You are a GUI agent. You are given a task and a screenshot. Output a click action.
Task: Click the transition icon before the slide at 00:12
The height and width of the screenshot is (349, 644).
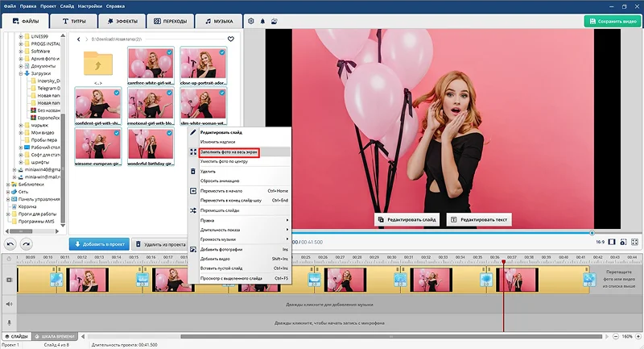pyautogui.click(x=56, y=280)
